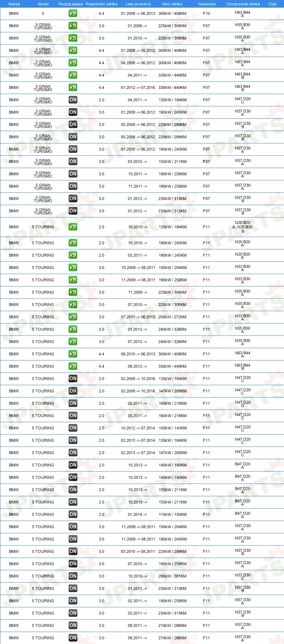Click the Oznaczenie silnika column header
Viewport: 284px width, 644px height.
tap(243, 4)
